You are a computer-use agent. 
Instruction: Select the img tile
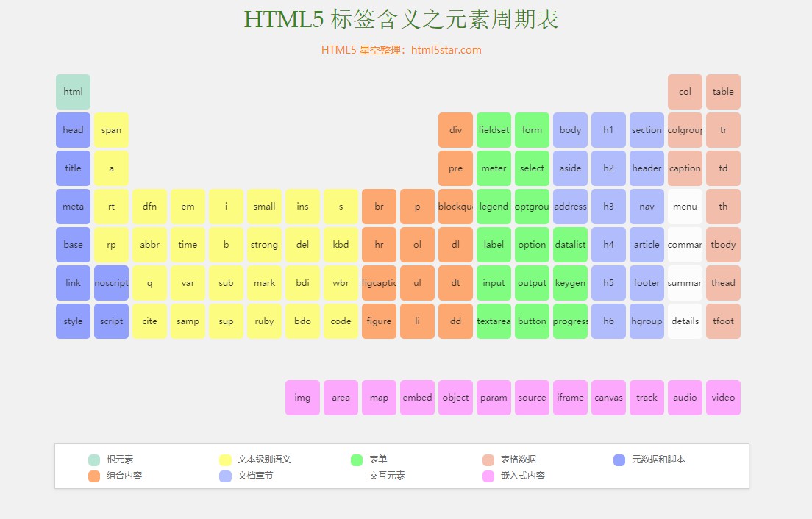pyautogui.click(x=302, y=398)
